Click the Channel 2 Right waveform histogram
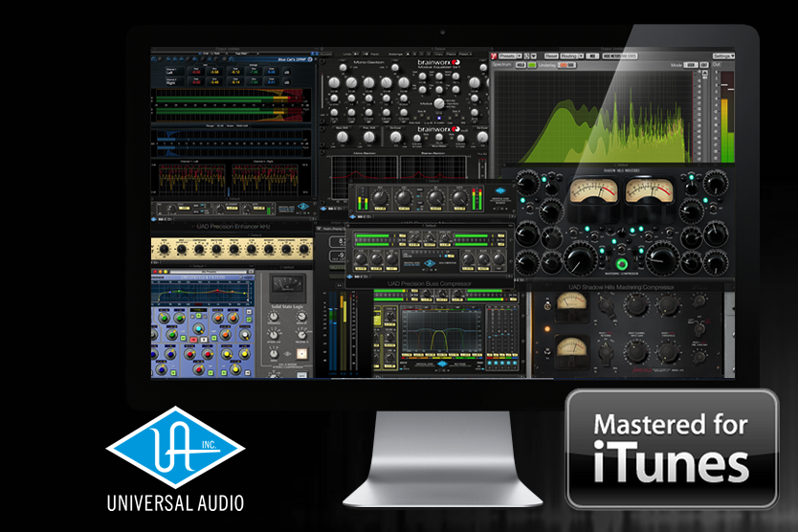The height and width of the screenshot is (532, 798). tap(265, 180)
